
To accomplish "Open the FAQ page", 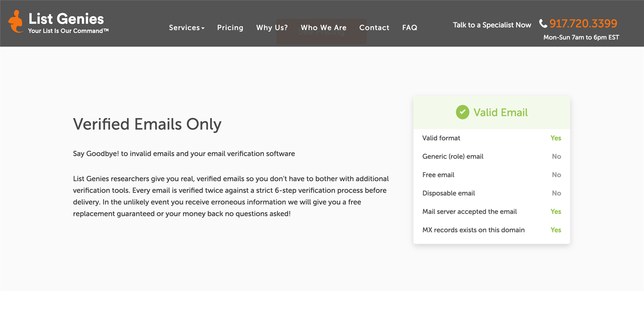I will pos(410,28).
